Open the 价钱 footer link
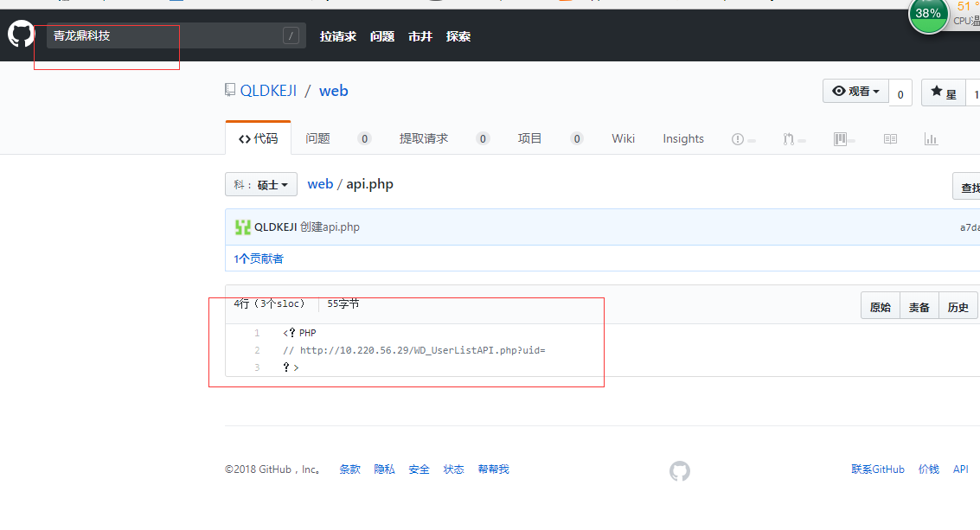Screen dimensions: 980x530 click(929, 469)
